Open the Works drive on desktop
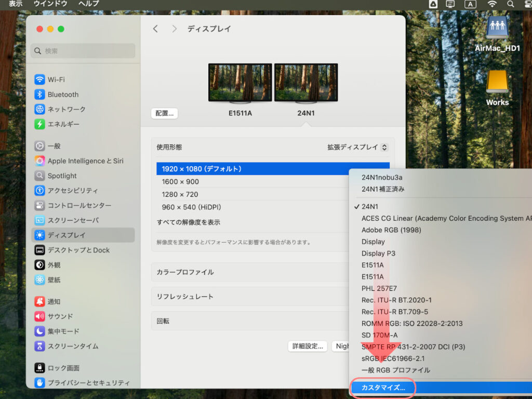Image resolution: width=532 pixels, height=399 pixels. 497,83
